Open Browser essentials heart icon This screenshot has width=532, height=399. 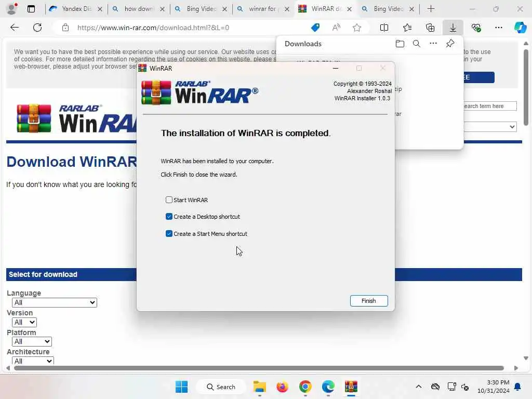click(476, 28)
